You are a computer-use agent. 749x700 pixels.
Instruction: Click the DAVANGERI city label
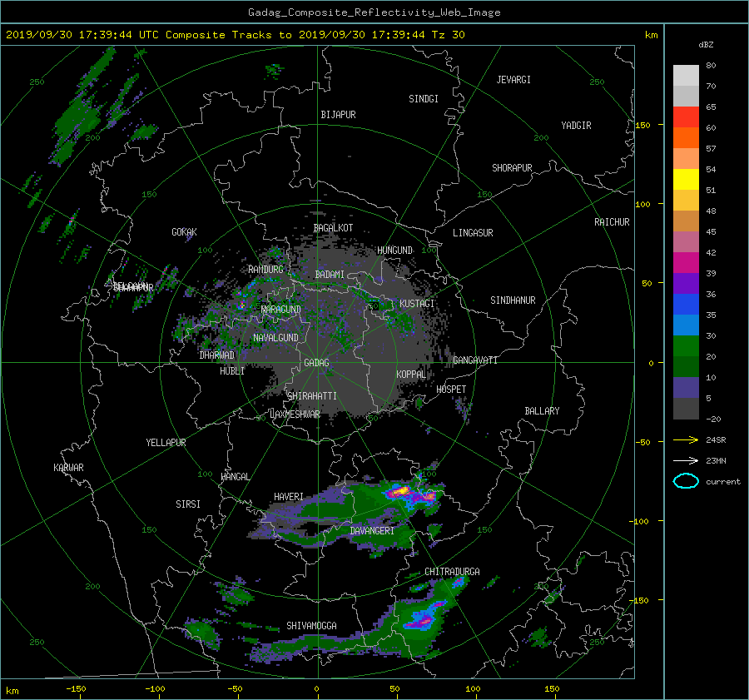[372, 531]
